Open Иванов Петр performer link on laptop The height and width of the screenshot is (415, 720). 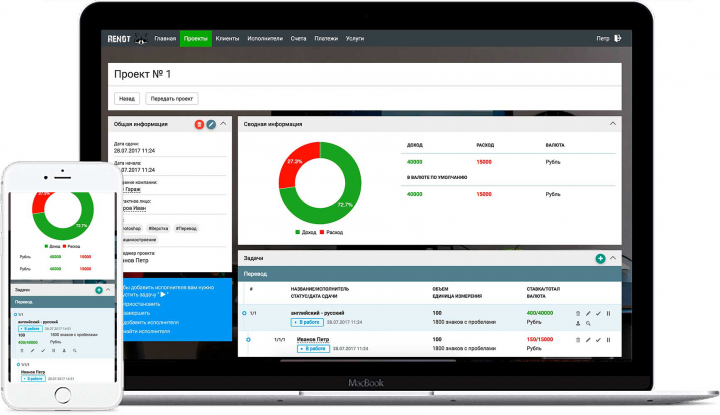point(313,340)
